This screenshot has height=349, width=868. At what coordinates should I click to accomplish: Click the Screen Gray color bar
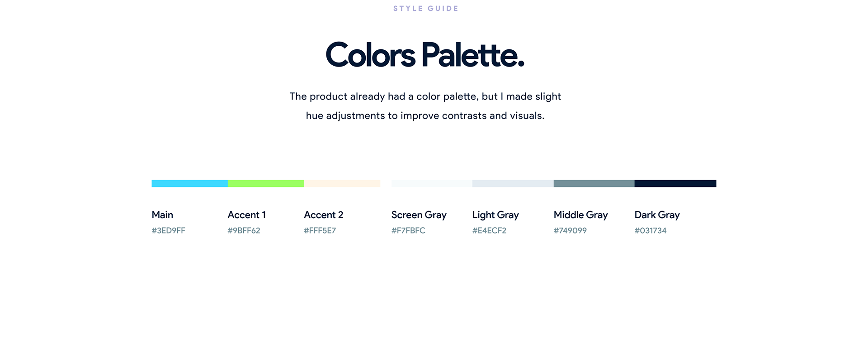[x=432, y=183]
